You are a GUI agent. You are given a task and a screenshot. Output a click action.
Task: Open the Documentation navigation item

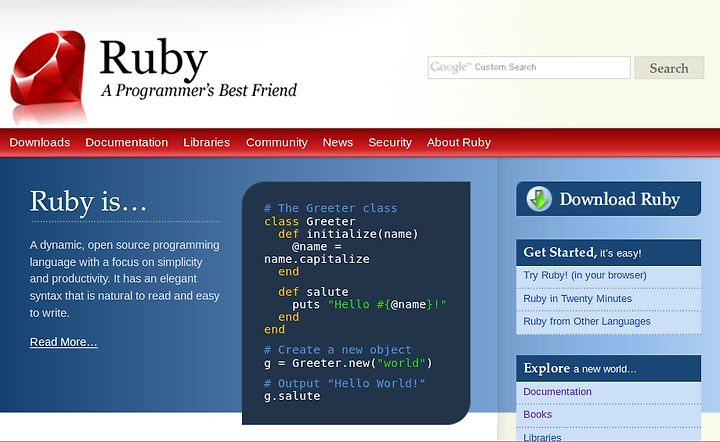pyautogui.click(x=127, y=142)
